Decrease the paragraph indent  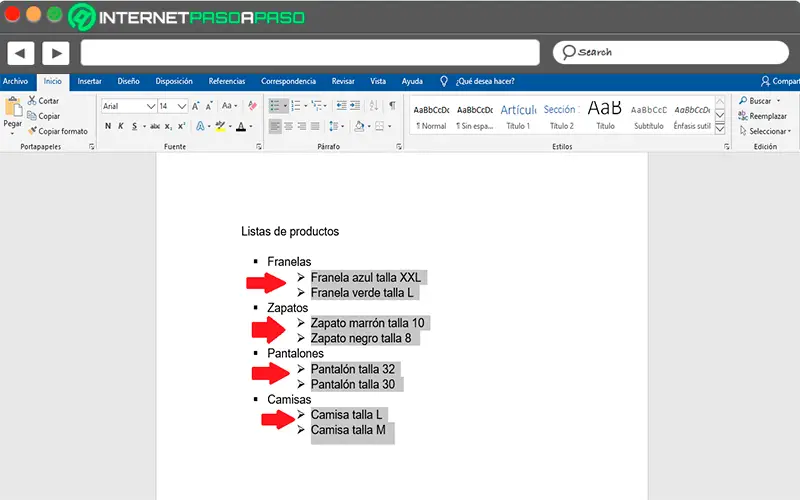click(x=341, y=106)
